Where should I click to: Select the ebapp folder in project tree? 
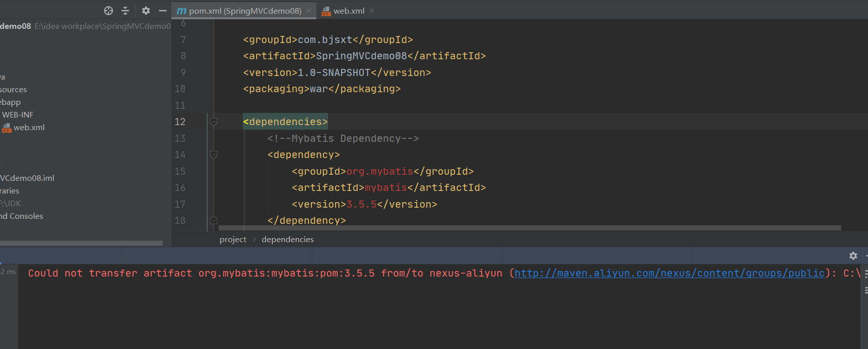tap(10, 102)
